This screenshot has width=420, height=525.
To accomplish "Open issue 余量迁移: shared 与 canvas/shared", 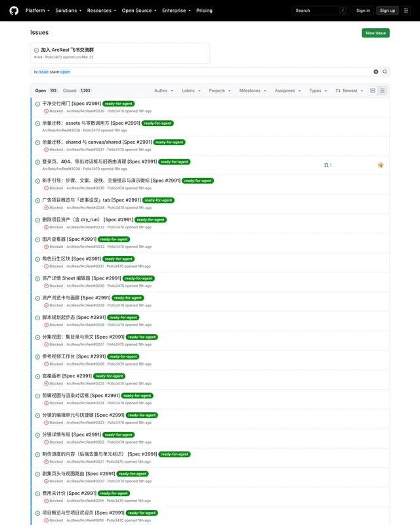I will [97, 142].
